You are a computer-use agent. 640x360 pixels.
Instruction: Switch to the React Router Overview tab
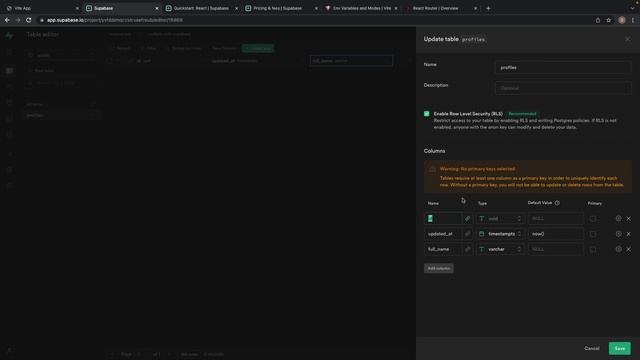pyautogui.click(x=441, y=8)
